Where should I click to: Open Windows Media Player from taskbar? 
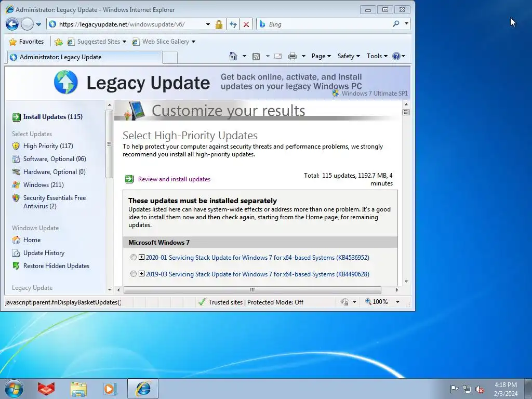pyautogui.click(x=110, y=389)
